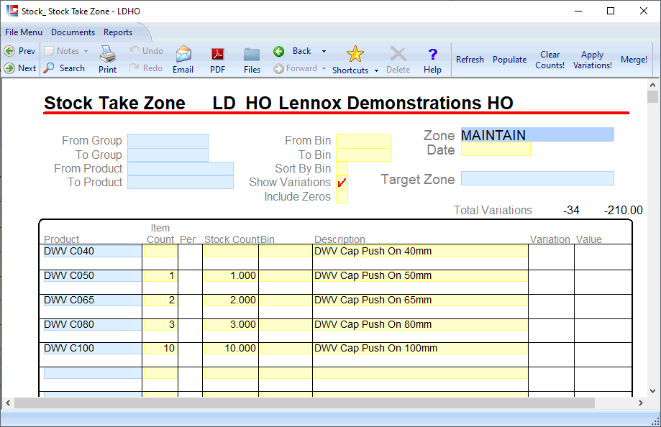661x427 pixels.
Task: Open the Reports menu
Action: 118,32
